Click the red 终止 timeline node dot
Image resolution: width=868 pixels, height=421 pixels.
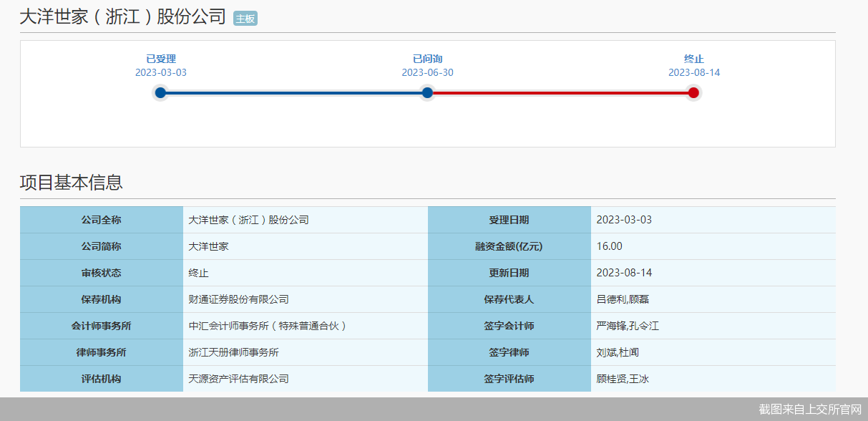pos(693,92)
